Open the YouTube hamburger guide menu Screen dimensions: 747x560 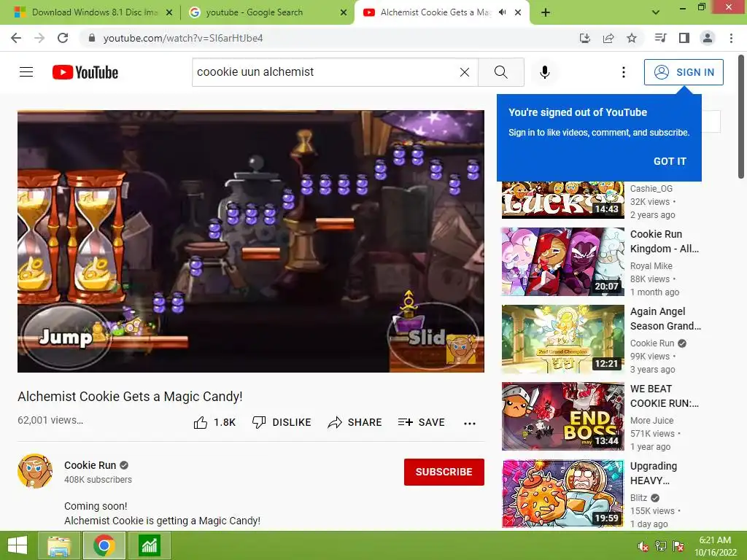pos(26,72)
